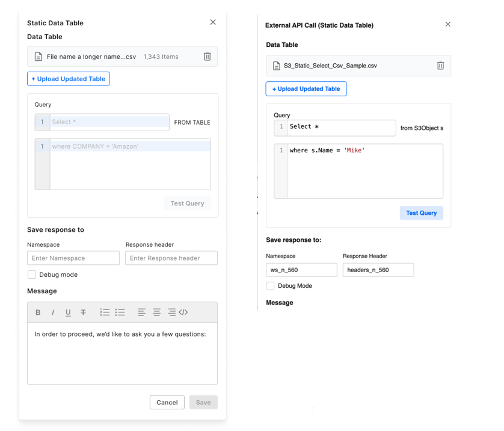Screen dimensions: 504x431
Task: Close the External API Call panel
Action: click(x=447, y=24)
